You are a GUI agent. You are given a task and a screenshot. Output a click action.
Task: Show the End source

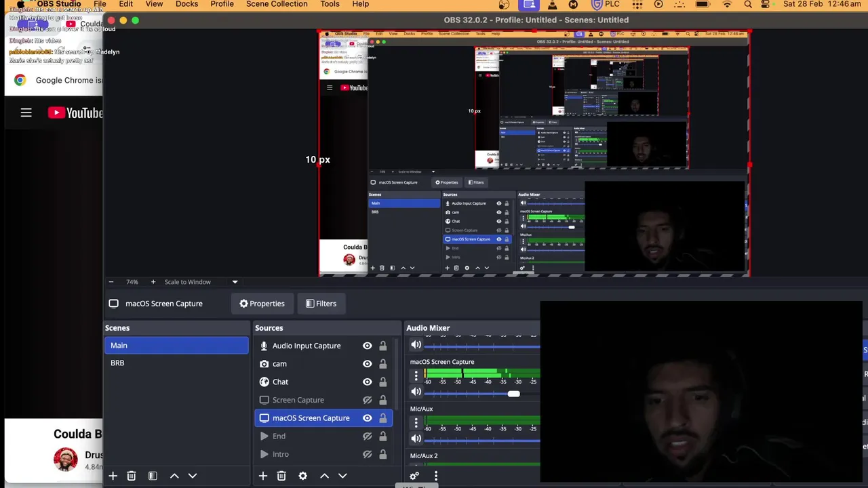click(x=367, y=436)
